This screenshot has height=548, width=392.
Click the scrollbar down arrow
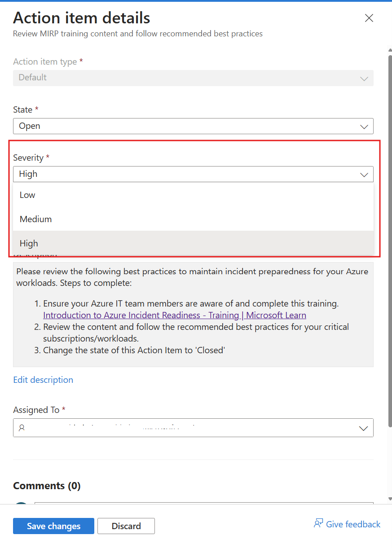tap(390, 499)
